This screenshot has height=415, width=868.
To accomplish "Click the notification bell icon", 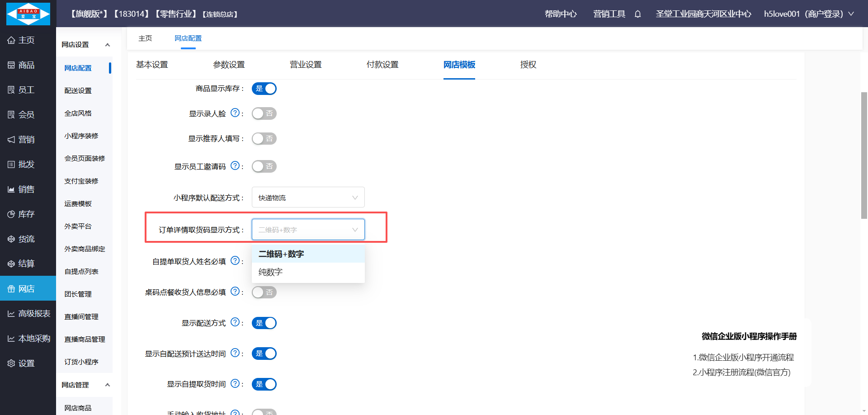I will (x=637, y=14).
